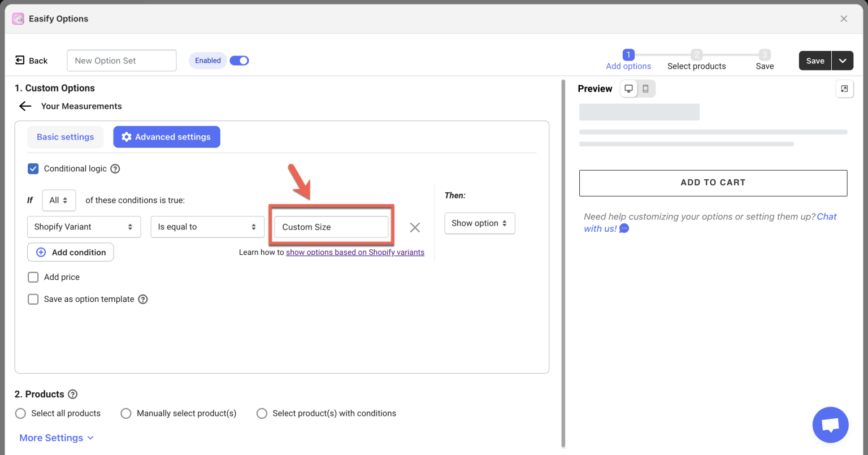Image resolution: width=868 pixels, height=455 pixels.
Task: Switch to the Basic settings tab
Action: [65, 136]
